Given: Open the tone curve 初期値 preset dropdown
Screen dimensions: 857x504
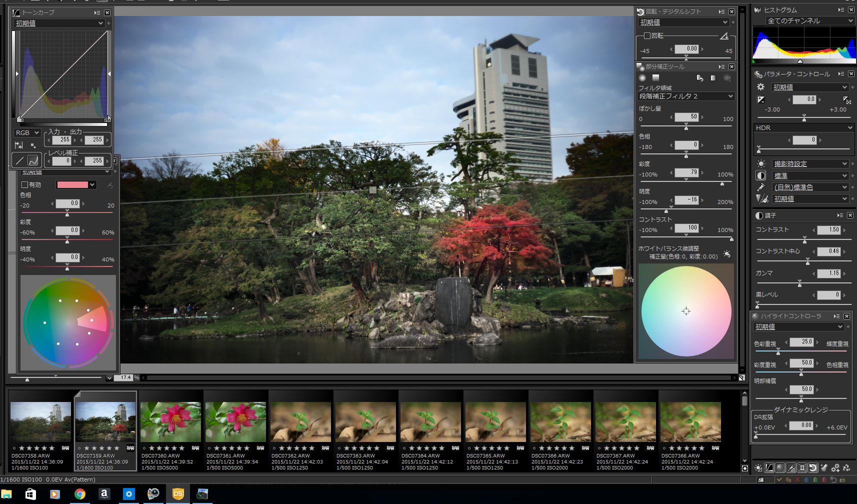Looking at the screenshot, I should pos(59,23).
